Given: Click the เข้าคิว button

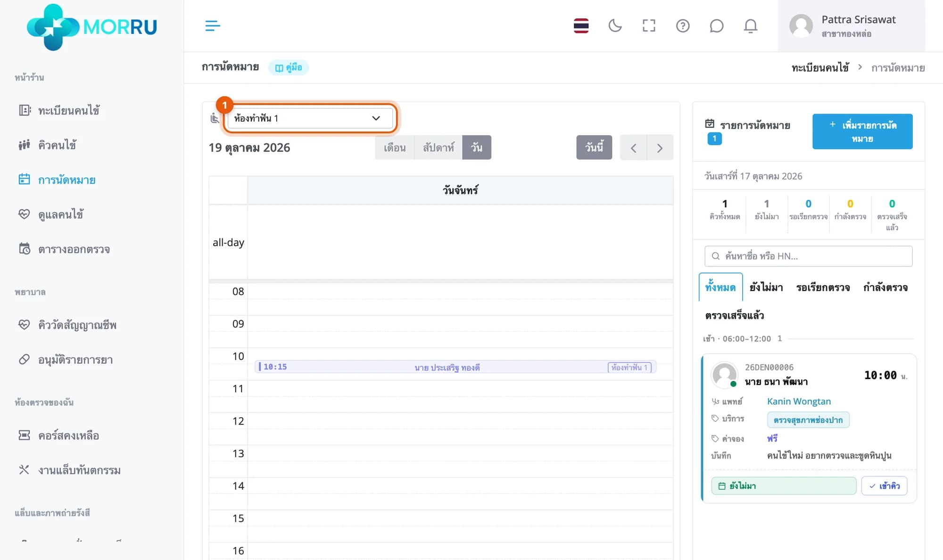Looking at the screenshot, I should pos(884,486).
